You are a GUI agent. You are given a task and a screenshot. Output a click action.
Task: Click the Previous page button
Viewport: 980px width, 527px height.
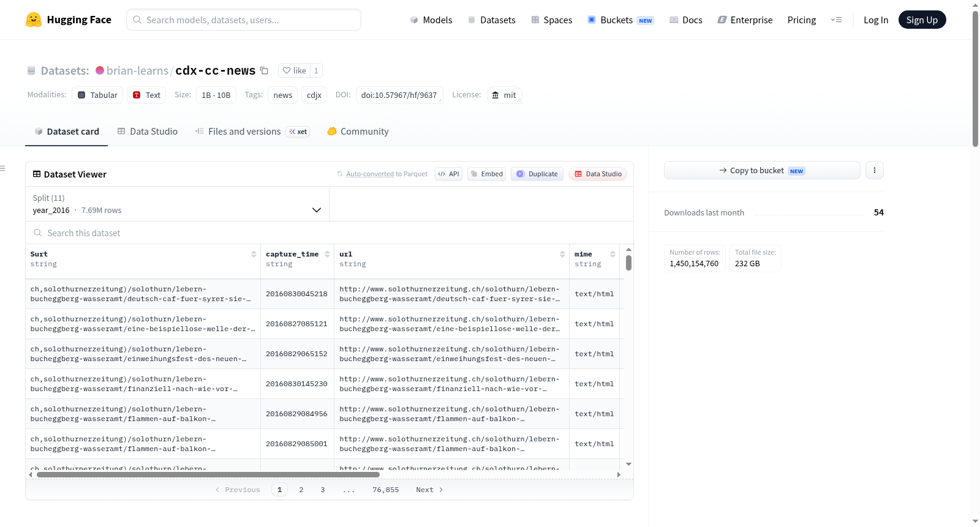click(x=238, y=490)
